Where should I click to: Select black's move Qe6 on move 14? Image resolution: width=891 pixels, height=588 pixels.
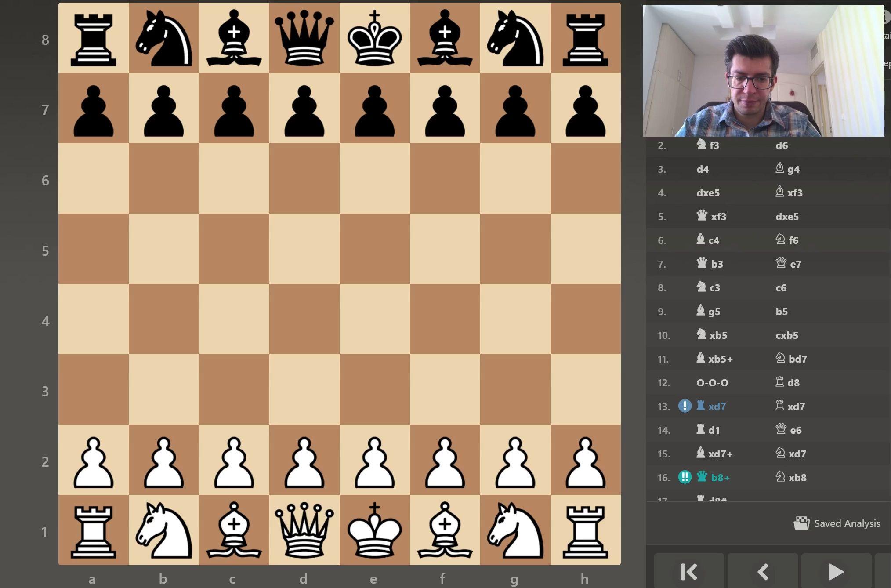pyautogui.click(x=790, y=430)
